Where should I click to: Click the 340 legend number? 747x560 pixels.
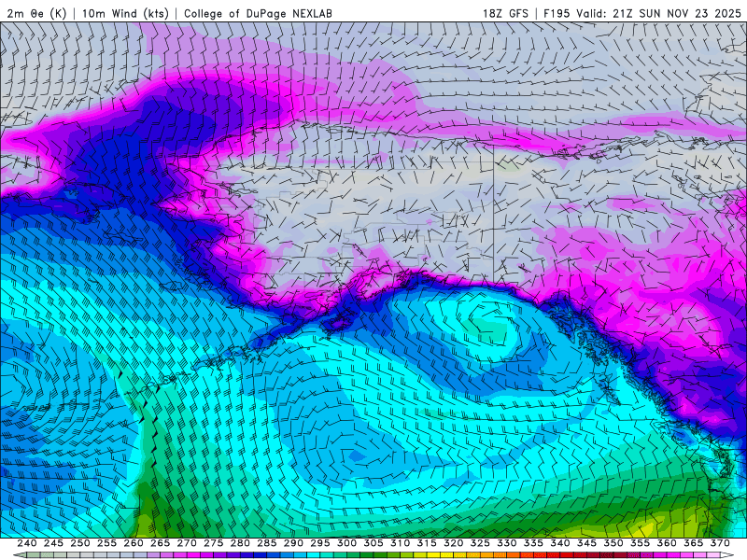tap(560, 543)
